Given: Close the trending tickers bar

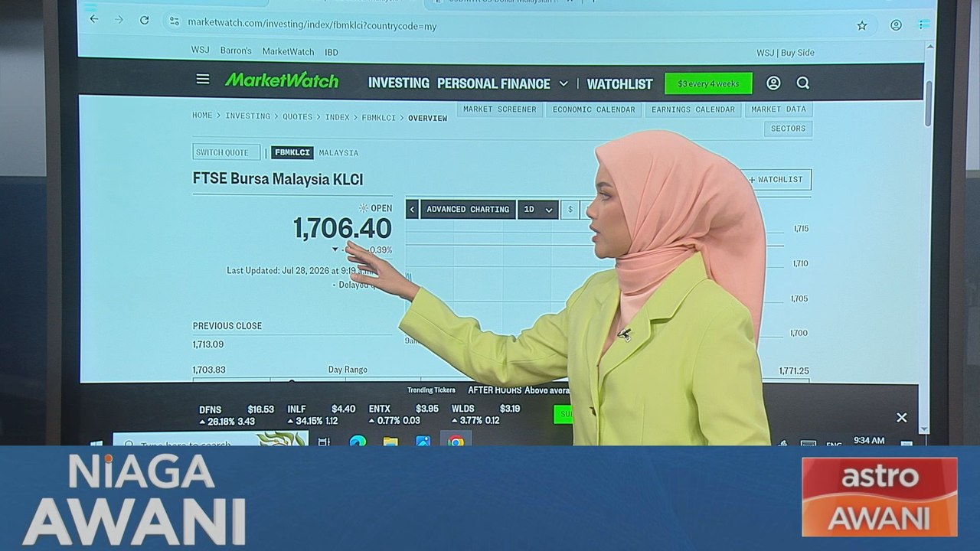Looking at the screenshot, I should (x=902, y=417).
